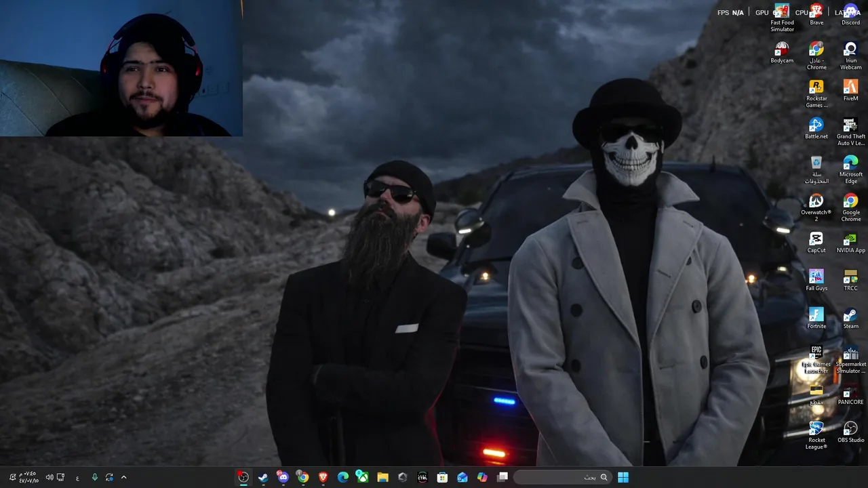Screen dimensions: 868x488
Task: Select the Google Chrome desktop icon
Action: (x=850, y=208)
